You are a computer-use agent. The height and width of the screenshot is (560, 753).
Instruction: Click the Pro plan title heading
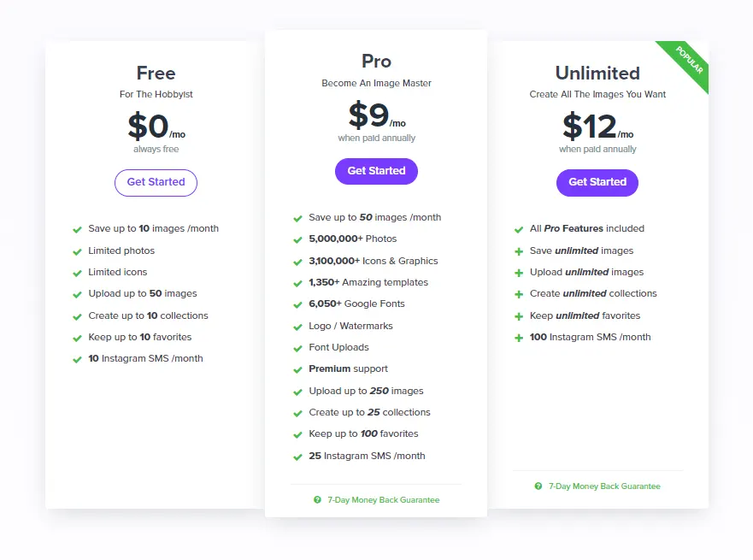(x=376, y=62)
